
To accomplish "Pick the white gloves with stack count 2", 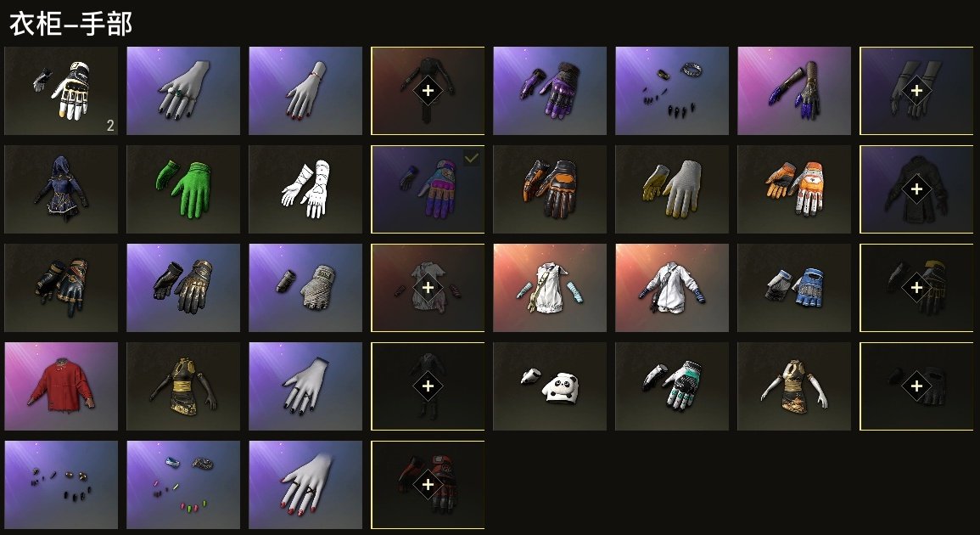I will (x=61, y=91).
